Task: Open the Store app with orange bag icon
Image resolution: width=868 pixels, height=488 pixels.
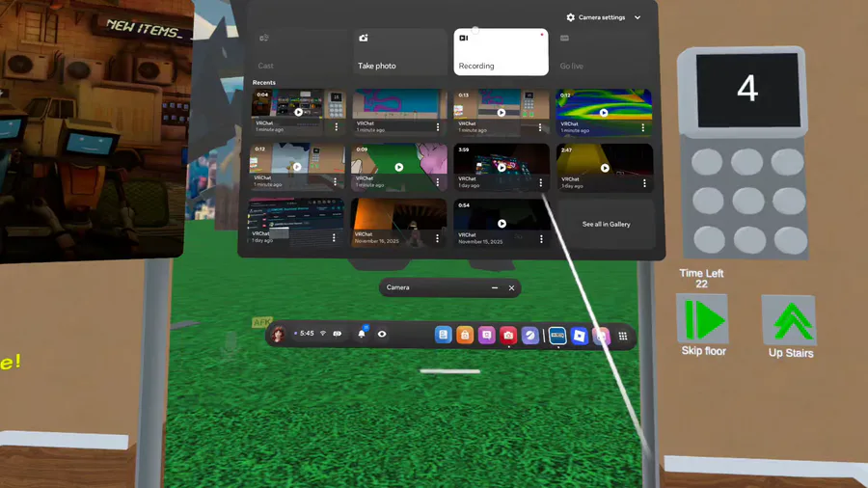Action: [x=465, y=335]
